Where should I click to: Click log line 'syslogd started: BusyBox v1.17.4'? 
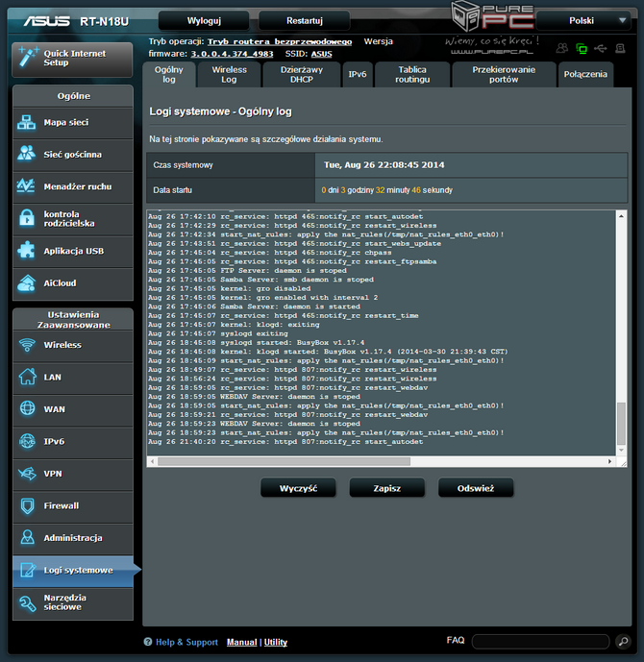click(x=256, y=342)
